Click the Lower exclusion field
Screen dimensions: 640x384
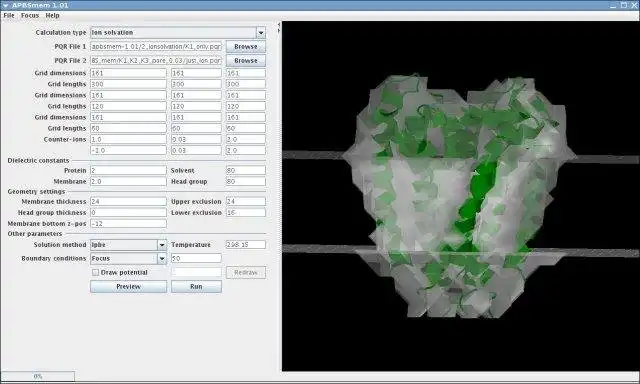point(246,213)
